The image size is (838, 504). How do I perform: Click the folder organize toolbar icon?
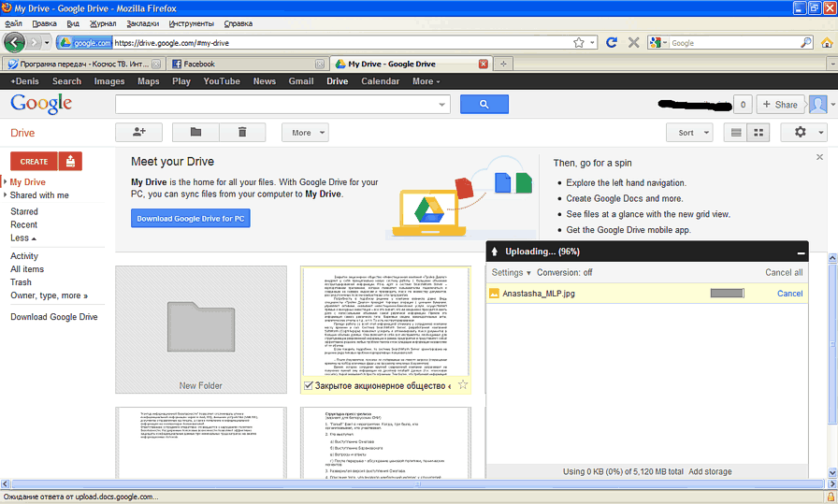coord(195,132)
